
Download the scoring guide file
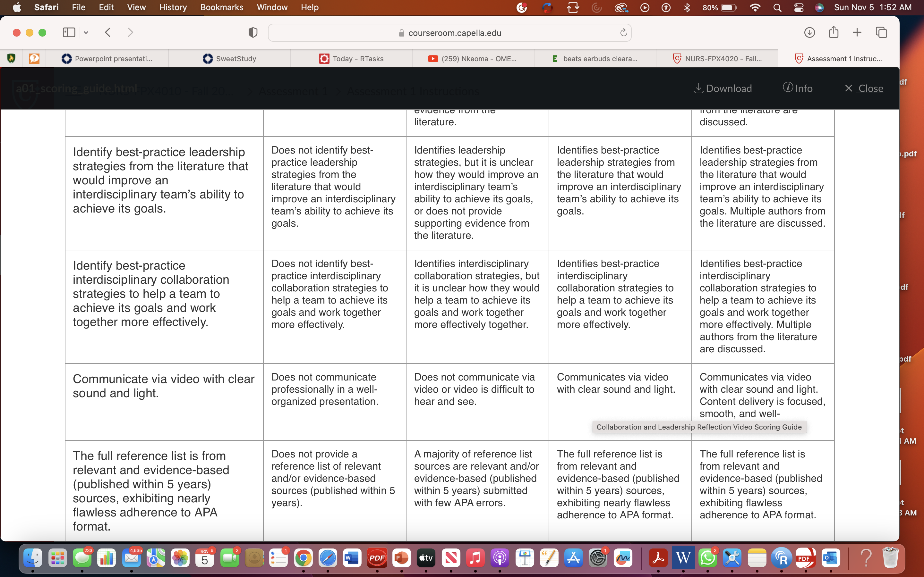tap(723, 88)
